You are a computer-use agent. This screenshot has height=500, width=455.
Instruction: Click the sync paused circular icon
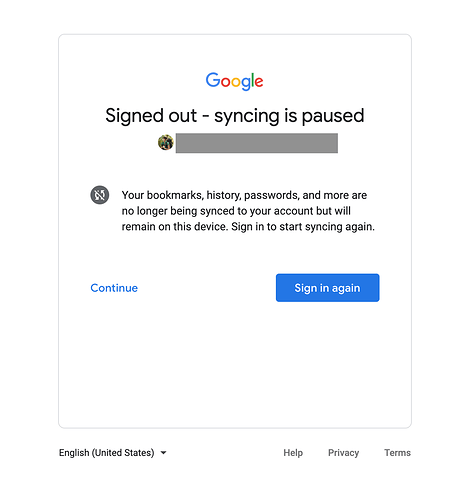100,195
